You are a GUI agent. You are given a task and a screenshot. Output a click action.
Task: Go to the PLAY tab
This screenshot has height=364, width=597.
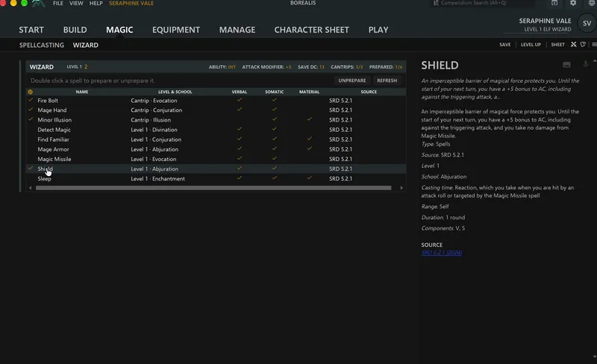378,30
